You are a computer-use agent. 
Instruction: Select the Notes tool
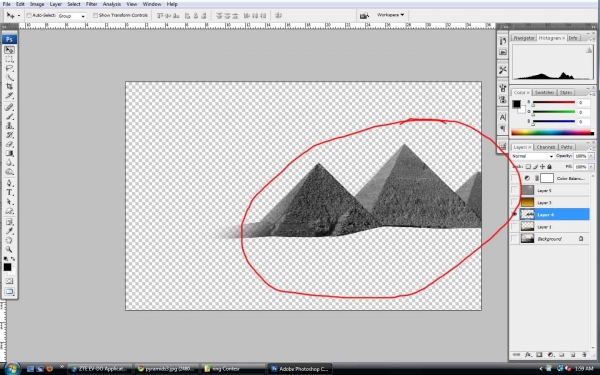pos(9,222)
